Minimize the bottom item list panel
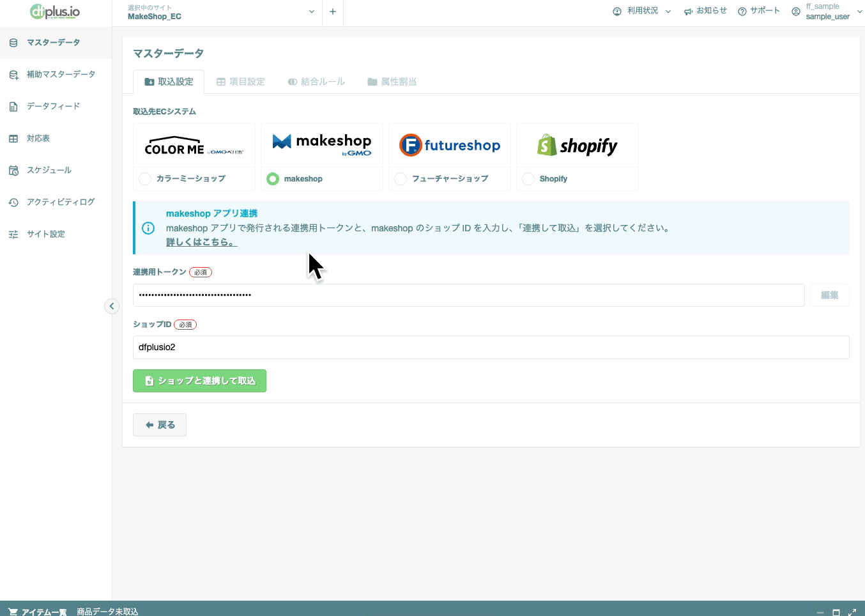This screenshot has width=865, height=616. (x=820, y=612)
